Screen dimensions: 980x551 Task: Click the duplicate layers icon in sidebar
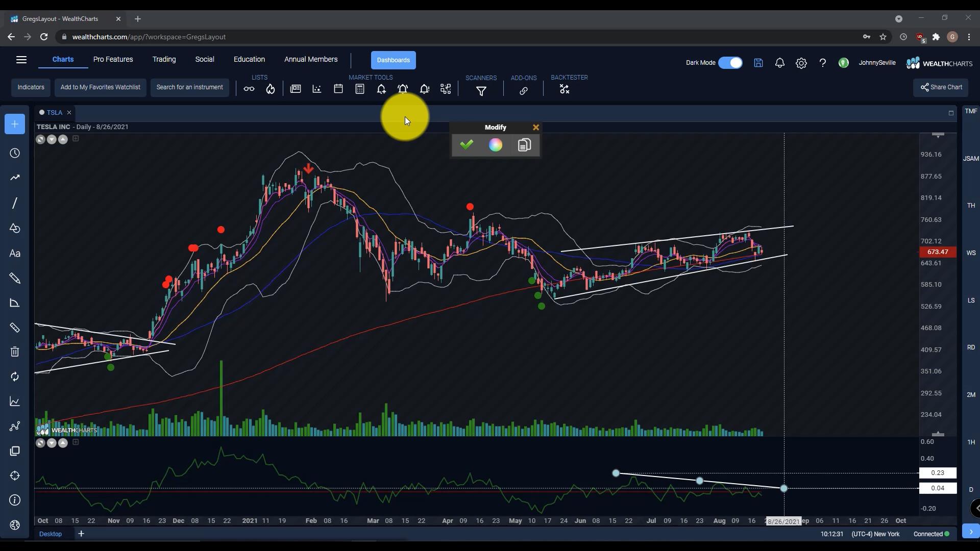15,451
